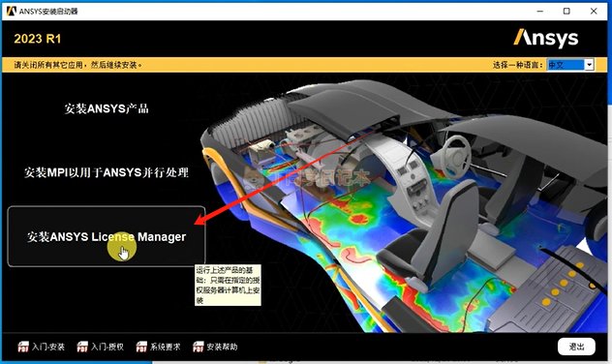The height and width of the screenshot is (364, 612).
Task: Open the 安装帮助 PDF icon
Action: pyautogui.click(x=198, y=347)
